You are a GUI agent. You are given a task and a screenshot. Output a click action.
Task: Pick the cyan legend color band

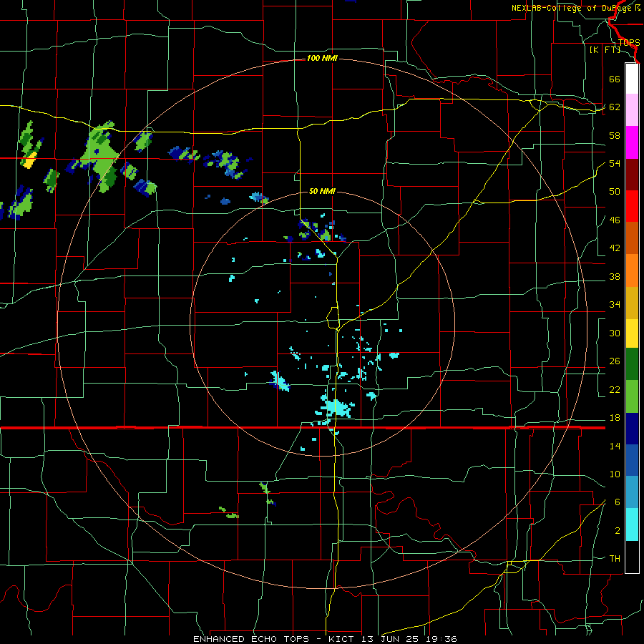[x=632, y=525]
